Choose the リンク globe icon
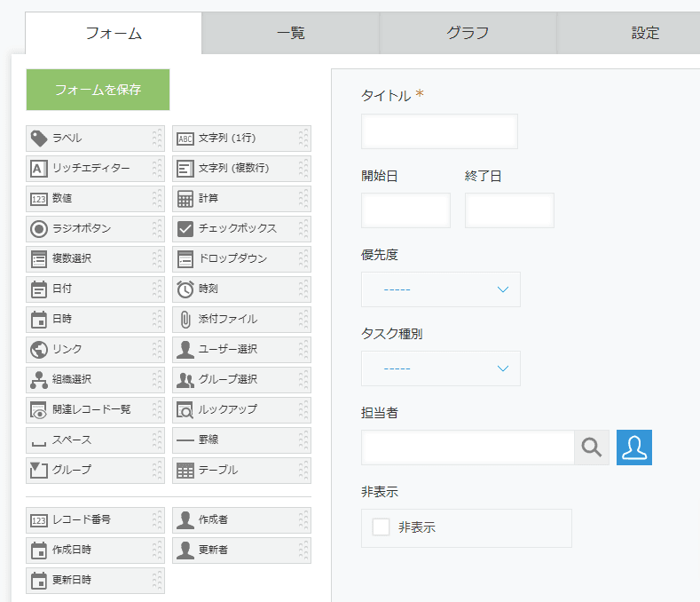This screenshot has width=700, height=602. pos(39,350)
